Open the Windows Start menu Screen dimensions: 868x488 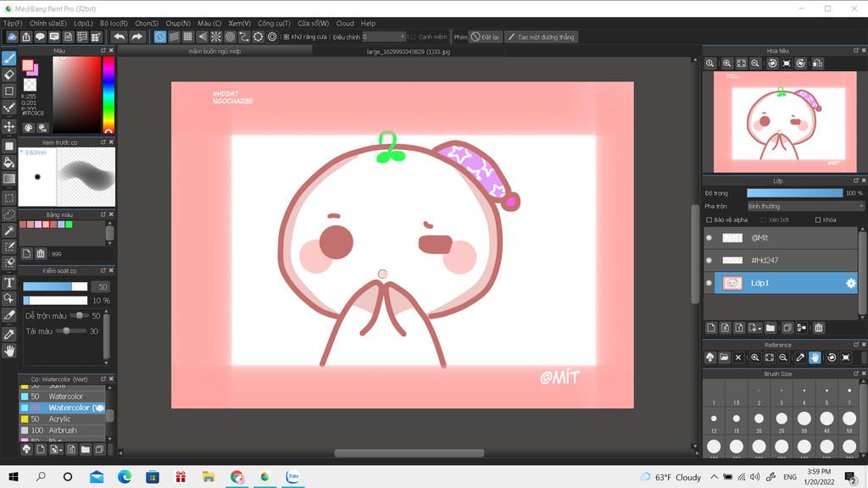click(x=14, y=476)
